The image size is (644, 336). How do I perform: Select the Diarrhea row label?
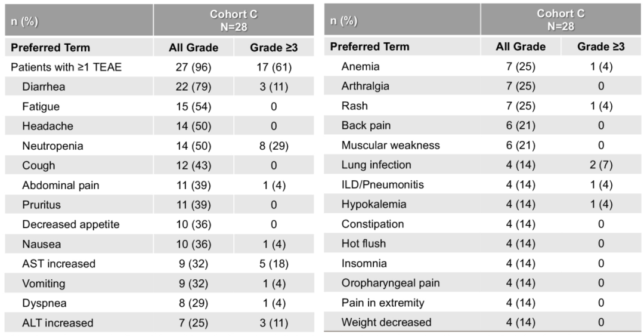(x=44, y=87)
